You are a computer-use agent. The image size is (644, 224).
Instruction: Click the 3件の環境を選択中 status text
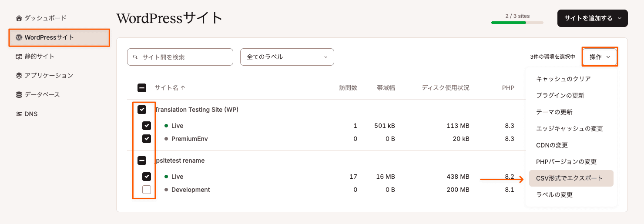(553, 57)
